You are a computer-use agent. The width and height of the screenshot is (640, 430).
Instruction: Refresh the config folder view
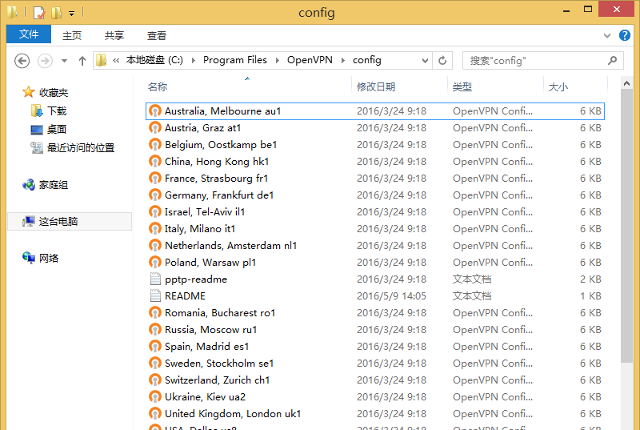pyautogui.click(x=442, y=61)
